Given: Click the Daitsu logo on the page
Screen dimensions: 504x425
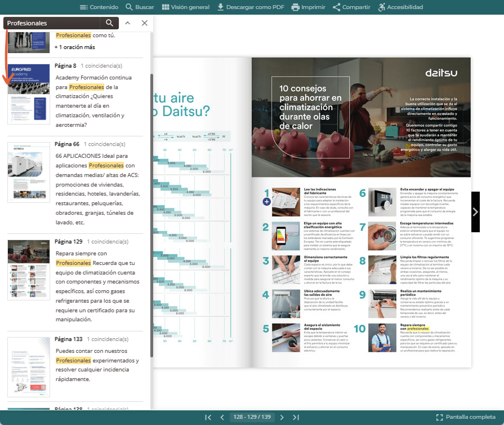Looking at the screenshot, I should (x=441, y=73).
